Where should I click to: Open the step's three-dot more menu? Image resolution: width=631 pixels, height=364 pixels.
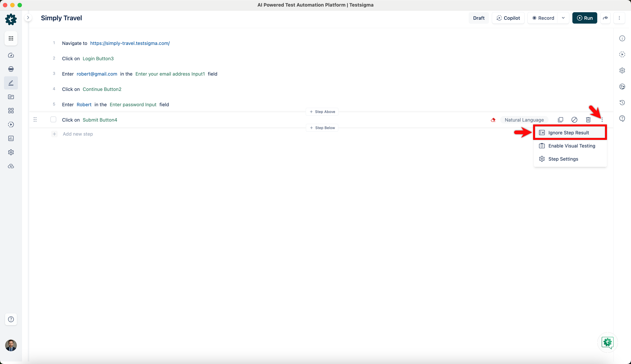[602, 120]
